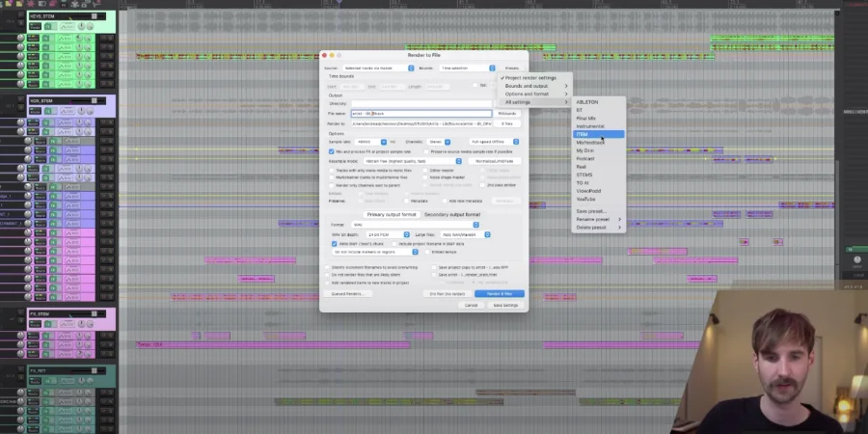This screenshot has width=868, height=434.
Task: Enable 'Multichannel tracks to multichannel files'
Action: tap(332, 177)
